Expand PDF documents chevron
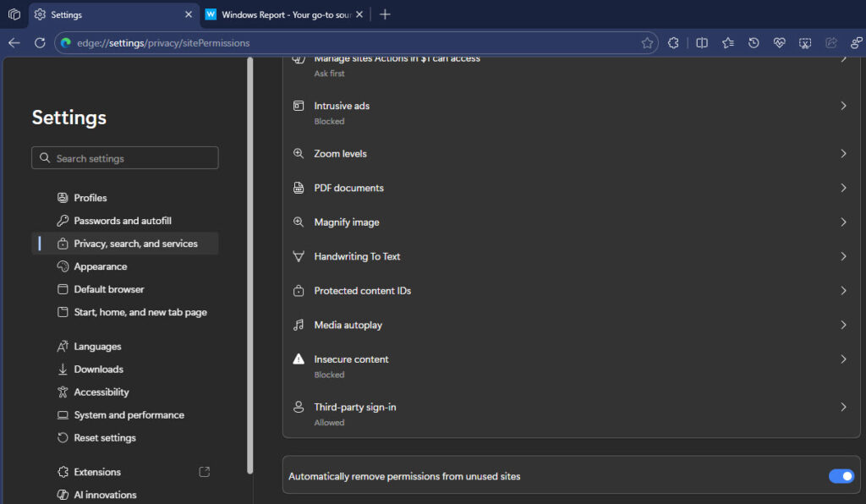The height and width of the screenshot is (504, 866). (843, 188)
